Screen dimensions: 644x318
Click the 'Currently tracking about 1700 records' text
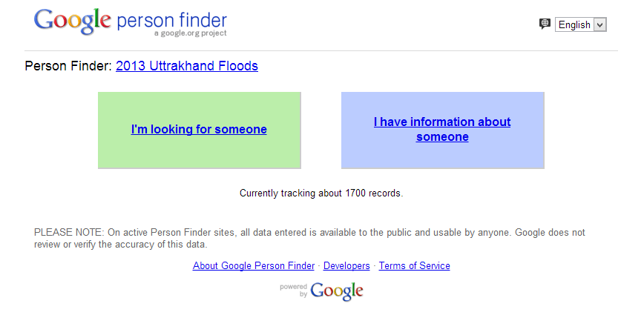click(321, 193)
